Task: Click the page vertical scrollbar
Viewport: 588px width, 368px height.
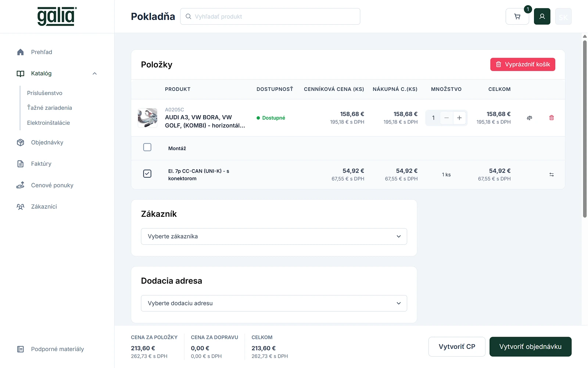Action: pos(585,129)
